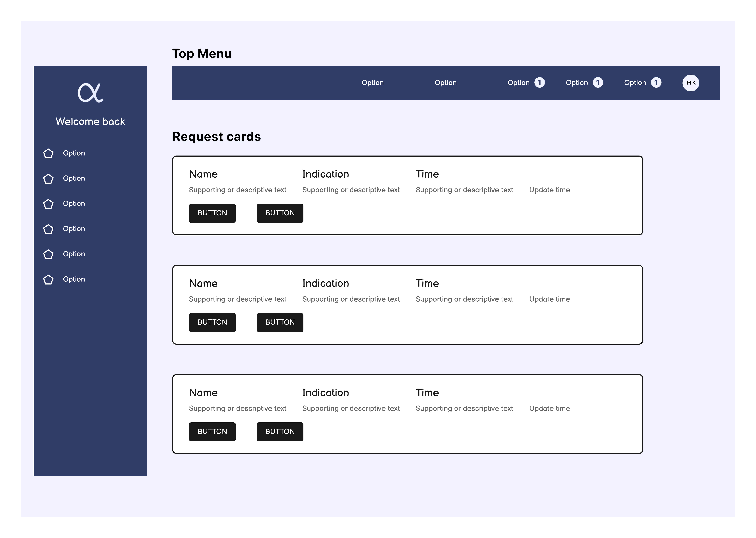This screenshot has height=538, width=756.
Task: Click the notification badge on the fifth top-menu Option
Action: coord(656,82)
